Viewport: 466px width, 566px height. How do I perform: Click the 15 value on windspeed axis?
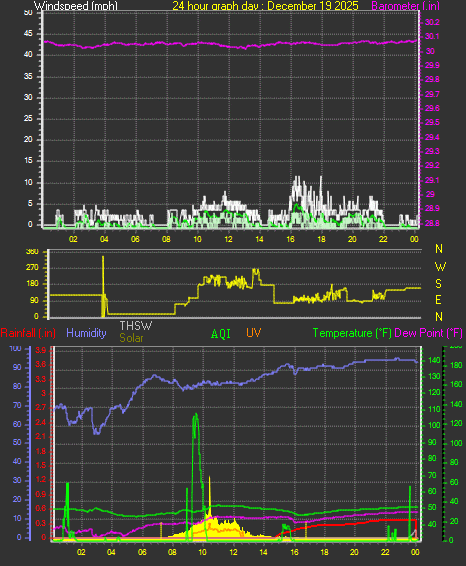tap(28, 161)
